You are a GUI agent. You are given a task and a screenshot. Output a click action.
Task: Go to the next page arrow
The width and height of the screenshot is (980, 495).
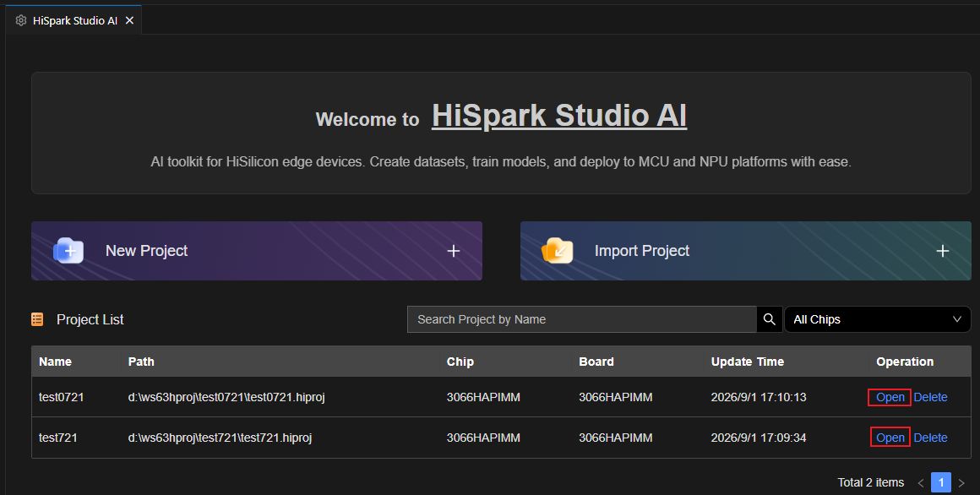coord(961,483)
